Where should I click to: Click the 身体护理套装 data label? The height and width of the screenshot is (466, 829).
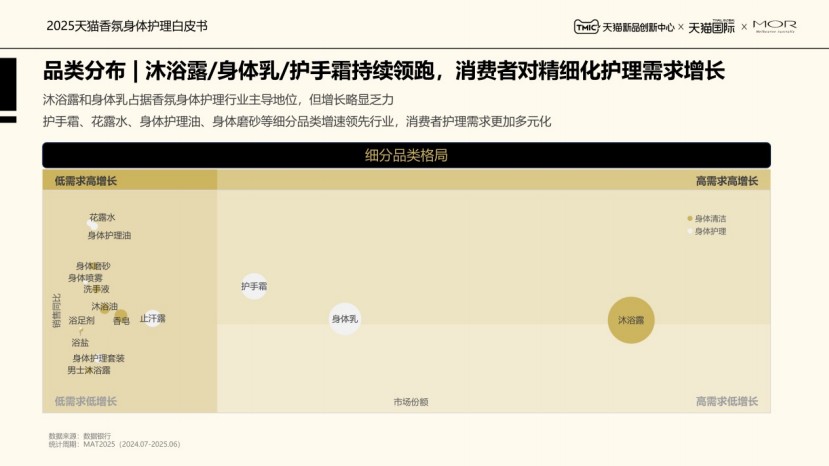(98, 358)
